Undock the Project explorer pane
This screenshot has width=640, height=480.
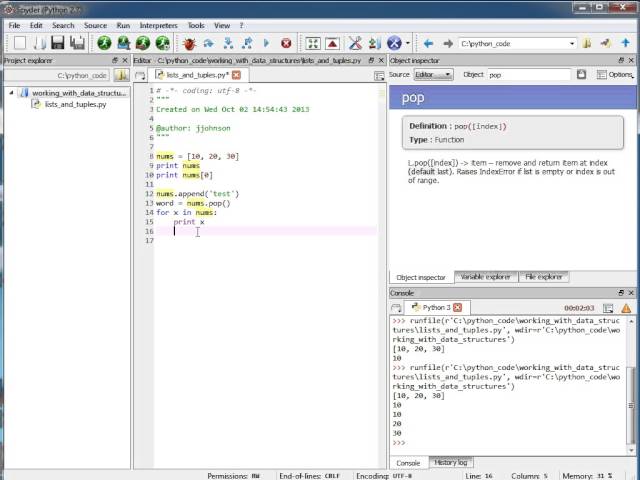115,60
